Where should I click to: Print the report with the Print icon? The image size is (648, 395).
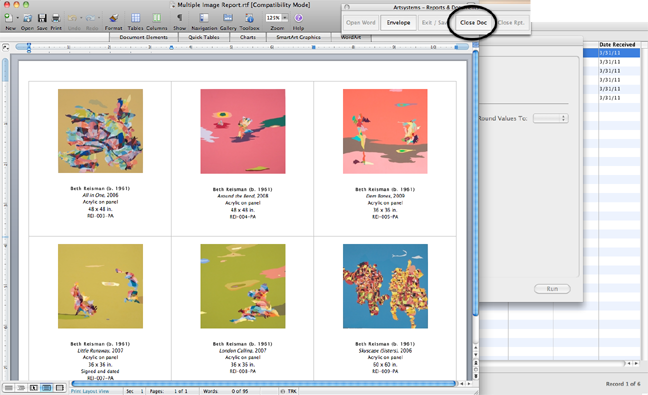56,18
